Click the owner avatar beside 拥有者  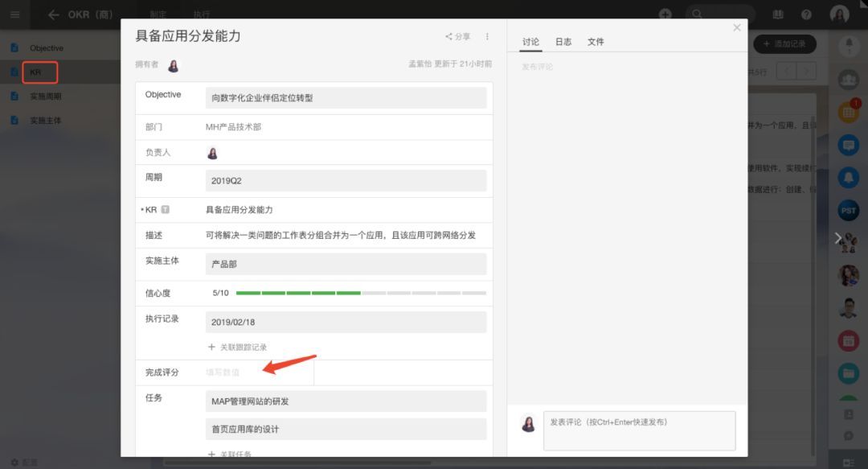point(174,66)
